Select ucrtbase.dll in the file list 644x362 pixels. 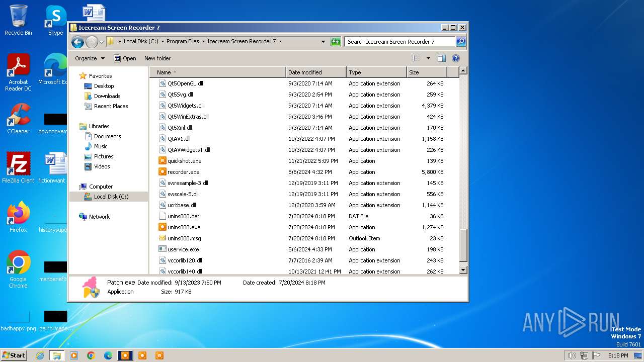point(182,205)
